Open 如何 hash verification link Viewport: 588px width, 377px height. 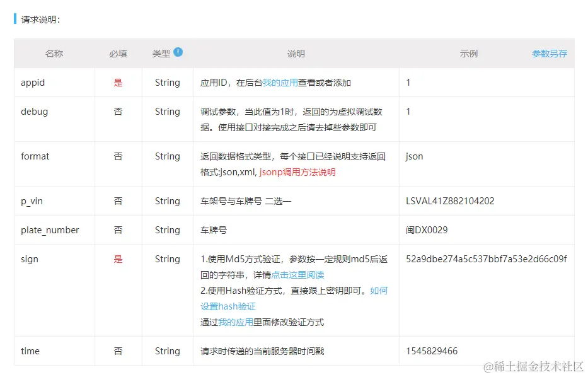379,291
